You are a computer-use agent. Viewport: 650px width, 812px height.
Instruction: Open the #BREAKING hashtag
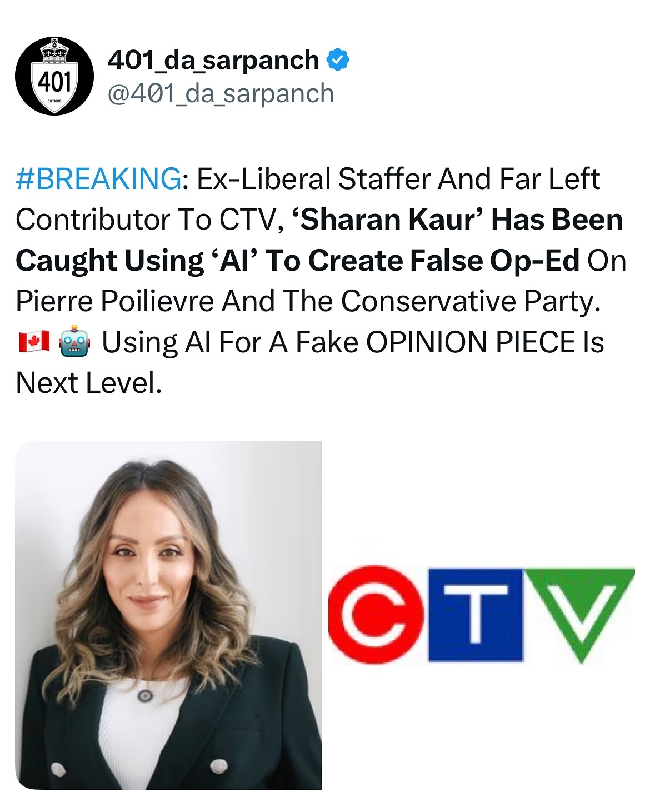[x=98, y=179]
